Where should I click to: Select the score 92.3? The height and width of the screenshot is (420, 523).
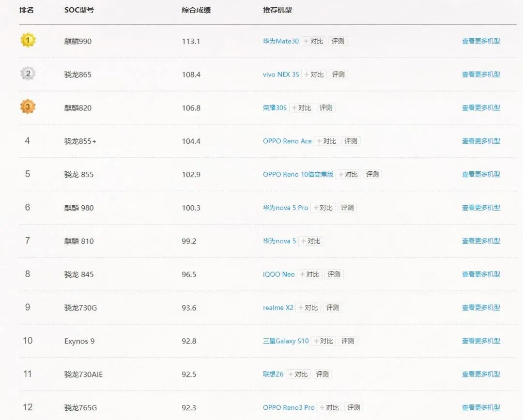coord(189,408)
